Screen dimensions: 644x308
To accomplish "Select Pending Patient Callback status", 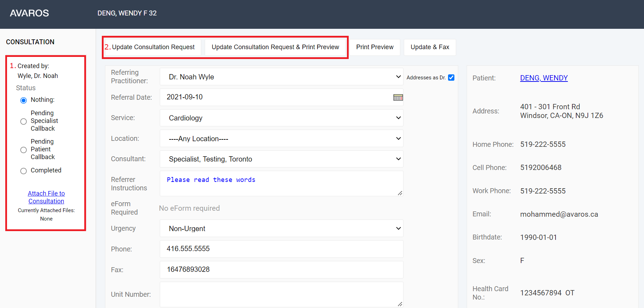I will coord(24,150).
